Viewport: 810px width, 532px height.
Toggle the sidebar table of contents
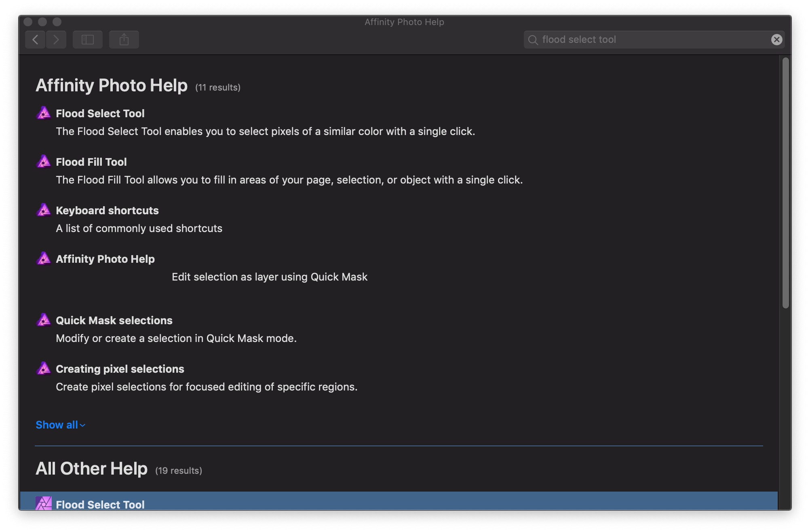pyautogui.click(x=88, y=40)
